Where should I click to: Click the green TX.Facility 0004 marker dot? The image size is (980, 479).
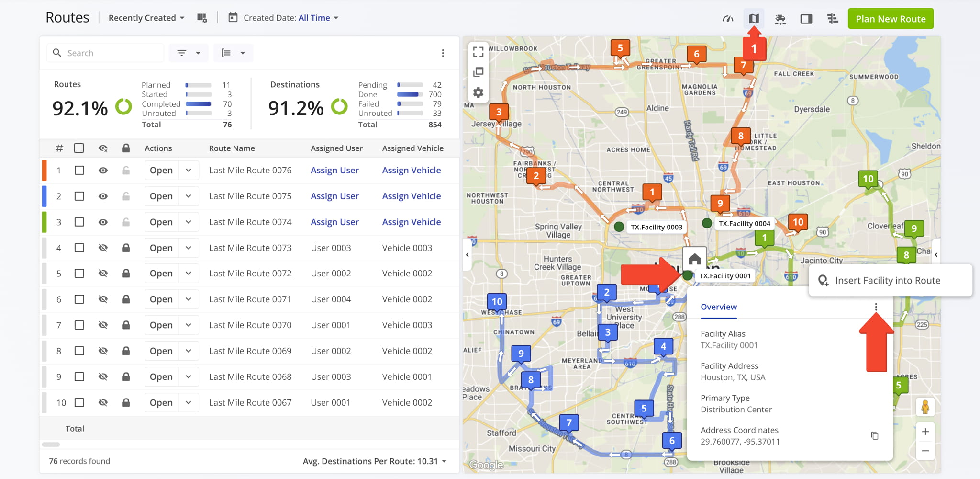click(x=707, y=223)
